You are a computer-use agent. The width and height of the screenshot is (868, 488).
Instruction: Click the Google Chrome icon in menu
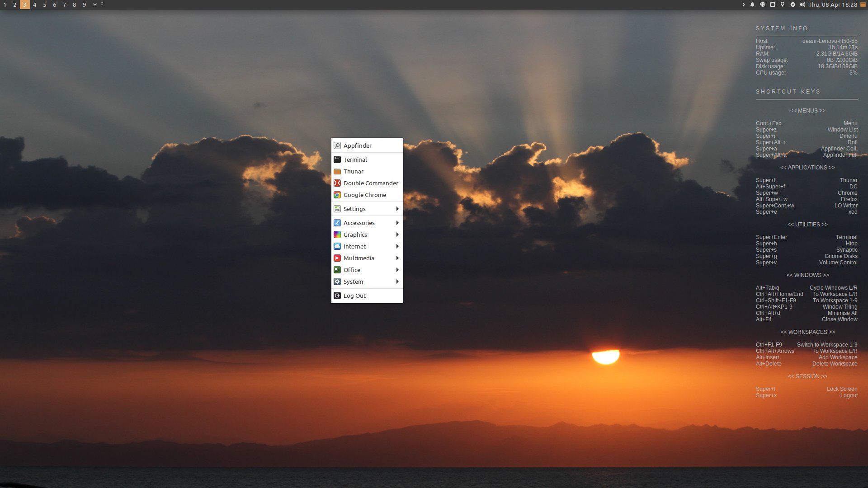[x=337, y=195]
